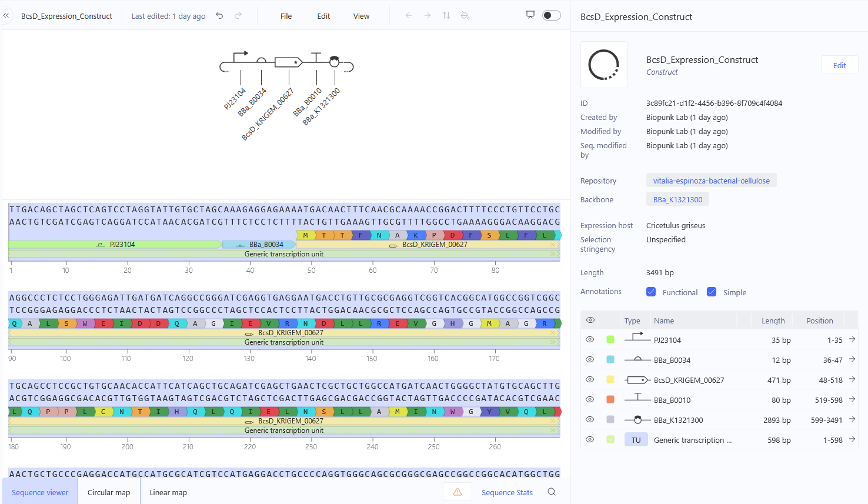Click the Edit button in details panel
868x504 pixels.
(840, 65)
